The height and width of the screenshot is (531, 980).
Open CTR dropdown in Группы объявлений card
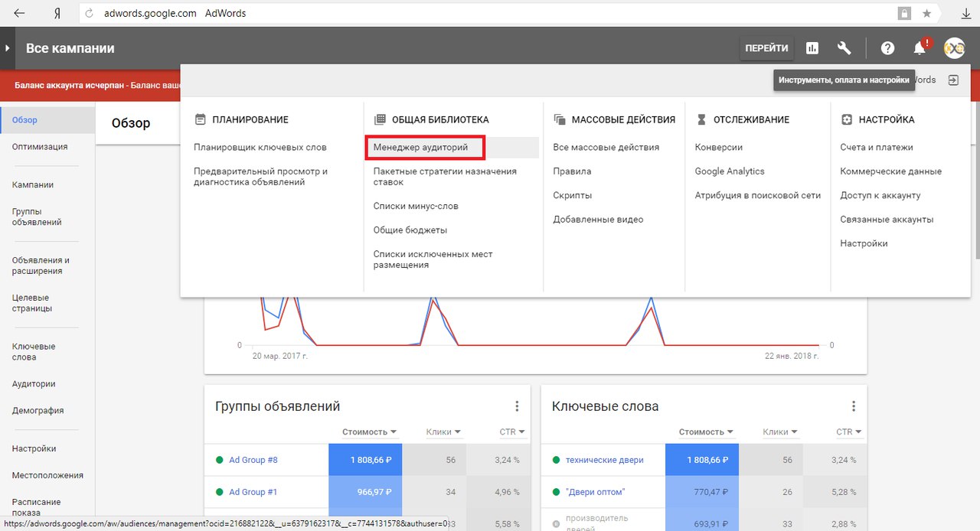click(512, 432)
